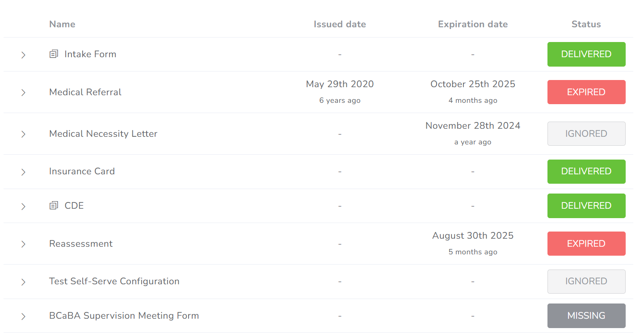Expand the BCaBA Supervision Meeting Form row

tap(23, 316)
